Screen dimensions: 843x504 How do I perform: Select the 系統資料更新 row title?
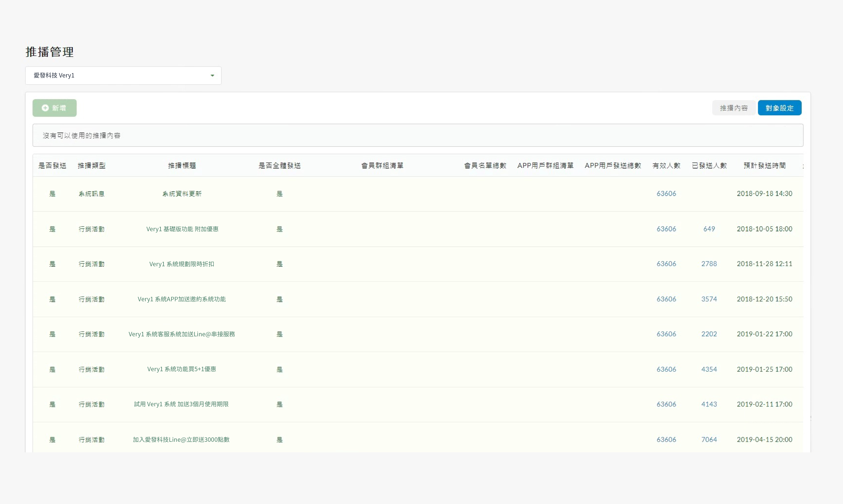tap(182, 193)
